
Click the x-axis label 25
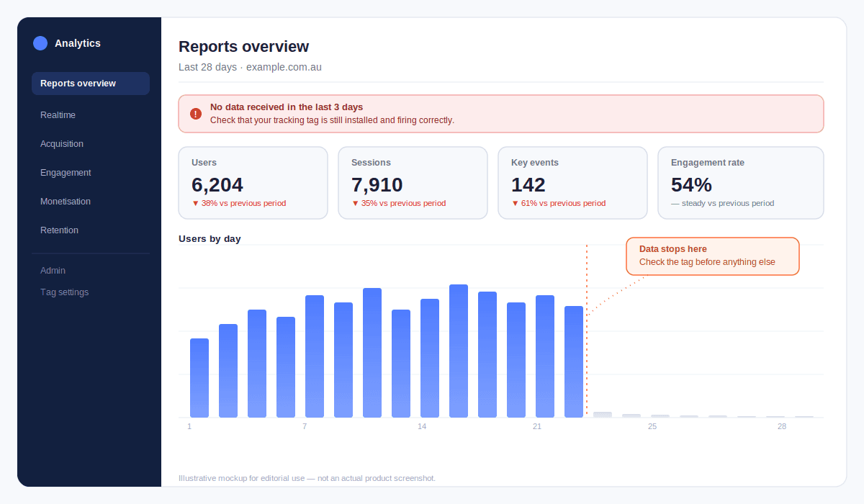click(x=652, y=427)
